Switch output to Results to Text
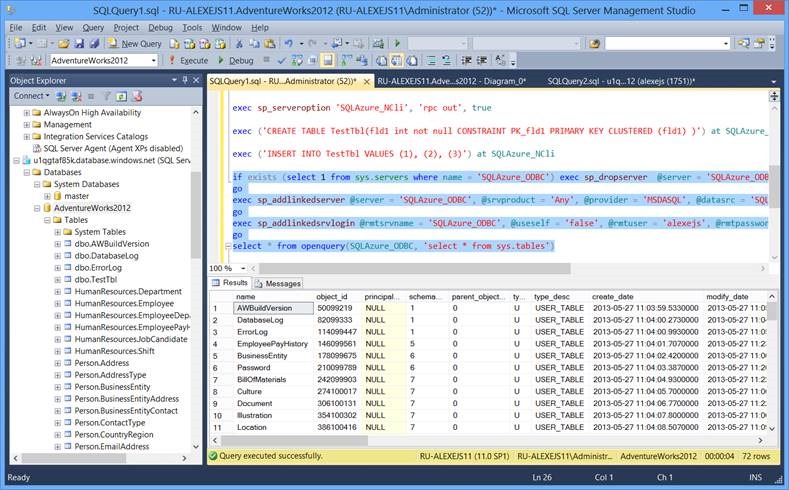 pos(381,60)
